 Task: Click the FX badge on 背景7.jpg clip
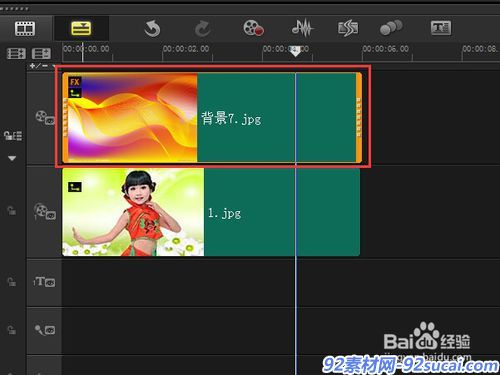point(75,82)
